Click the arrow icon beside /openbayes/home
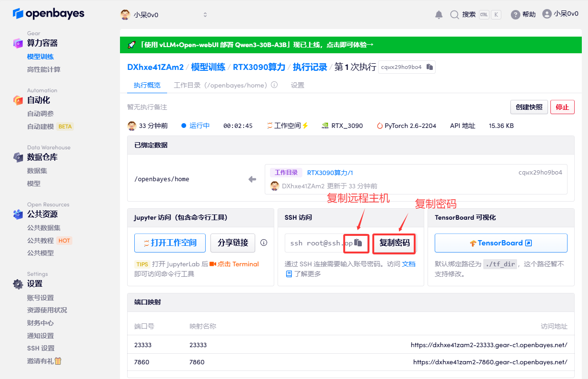588x379 pixels. click(x=252, y=179)
